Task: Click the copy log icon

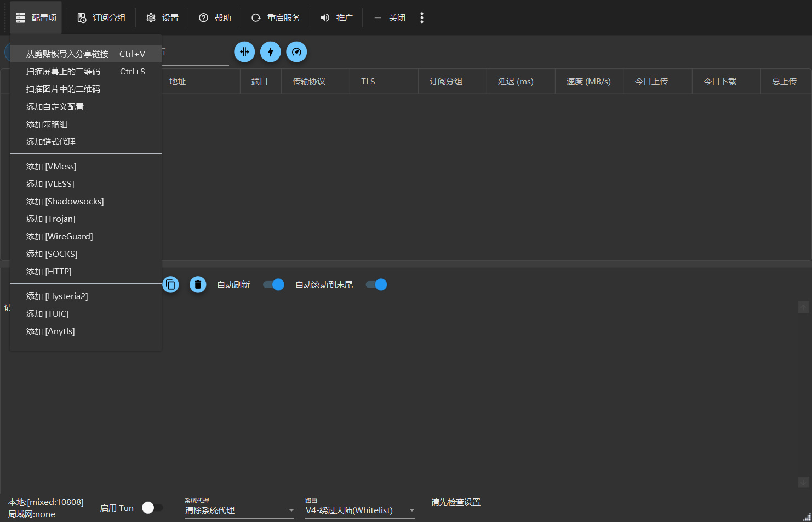Action: 171,285
